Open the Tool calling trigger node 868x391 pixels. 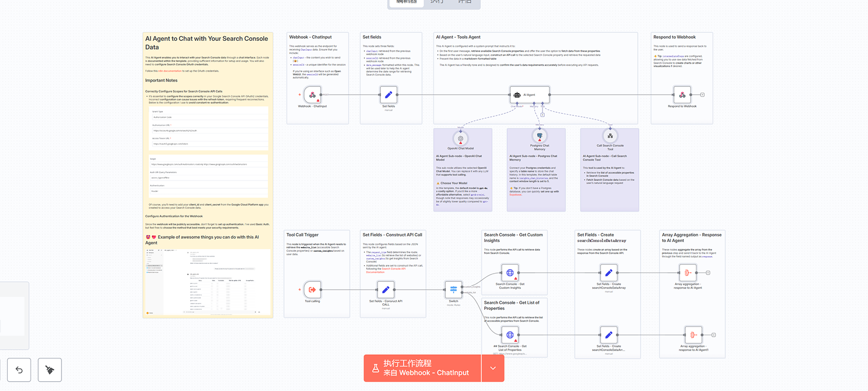(312, 290)
